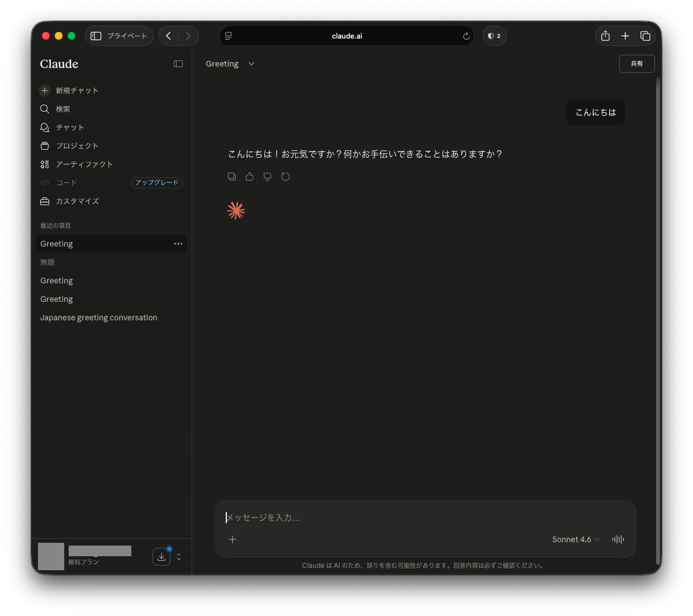Give the response a thumbs up
This screenshot has height=616, width=693.
point(250,177)
